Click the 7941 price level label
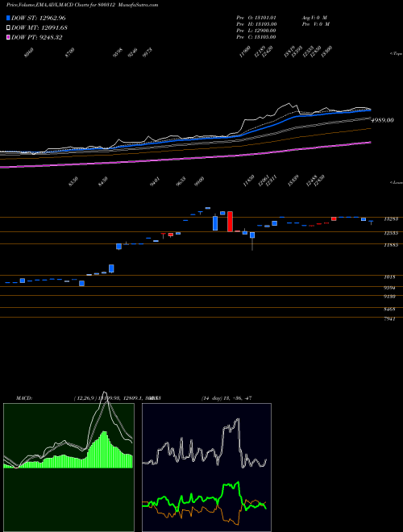The height and width of the screenshot is (532, 403). (390, 319)
